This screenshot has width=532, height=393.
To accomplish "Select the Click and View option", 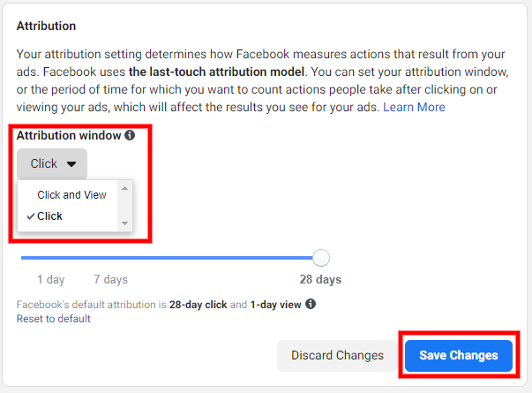I will pos(71,195).
